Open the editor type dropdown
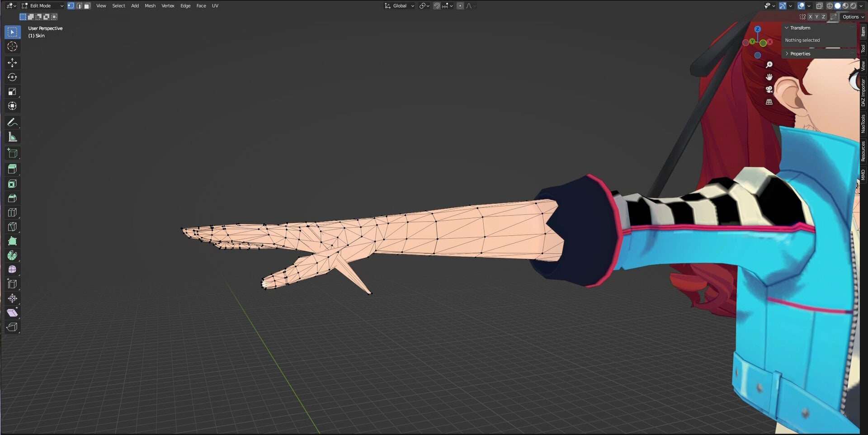Viewport: 868px width, 435px height. click(11, 6)
